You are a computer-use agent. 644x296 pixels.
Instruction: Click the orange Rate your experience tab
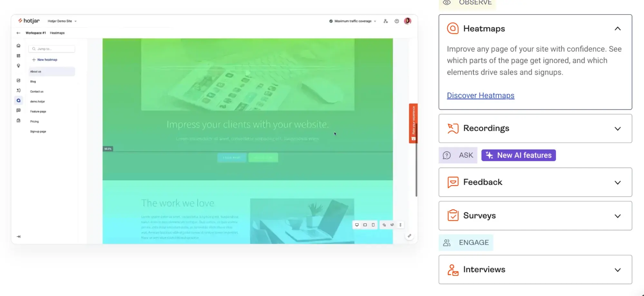pyautogui.click(x=413, y=123)
